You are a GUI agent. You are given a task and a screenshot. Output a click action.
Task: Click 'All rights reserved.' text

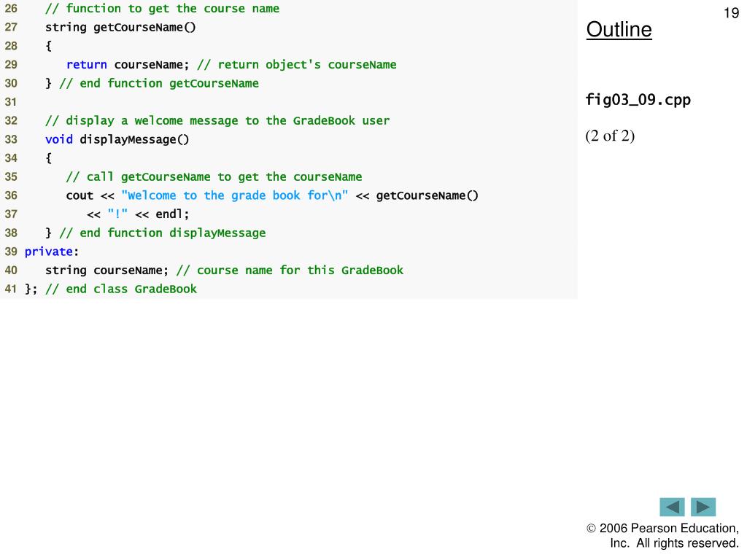[687, 543]
